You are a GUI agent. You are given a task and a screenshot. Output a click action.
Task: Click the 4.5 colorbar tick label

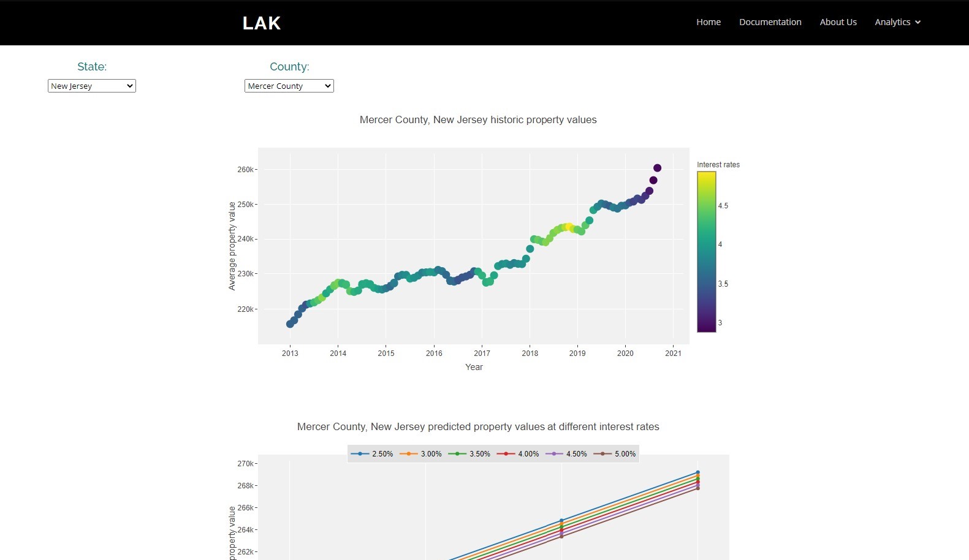(x=723, y=206)
